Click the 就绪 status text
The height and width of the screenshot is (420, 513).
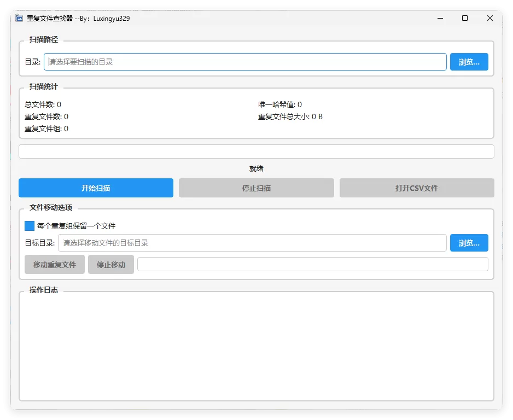[x=256, y=168]
